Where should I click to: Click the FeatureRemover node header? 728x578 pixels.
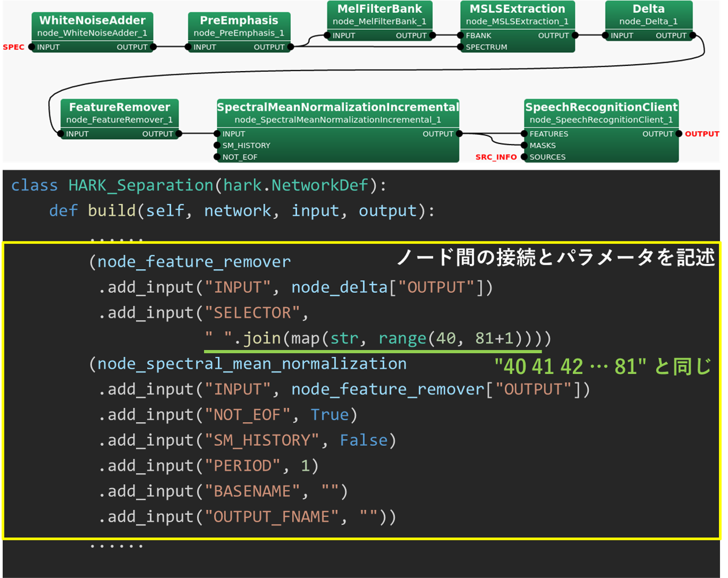click(119, 107)
